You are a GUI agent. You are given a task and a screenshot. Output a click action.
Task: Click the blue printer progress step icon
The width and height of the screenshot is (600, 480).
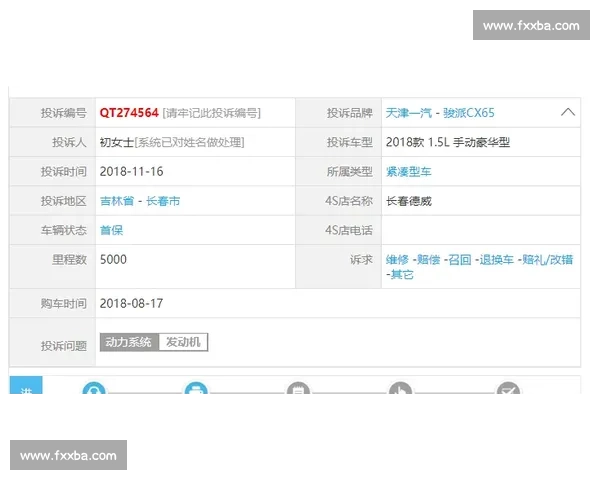[x=196, y=388]
